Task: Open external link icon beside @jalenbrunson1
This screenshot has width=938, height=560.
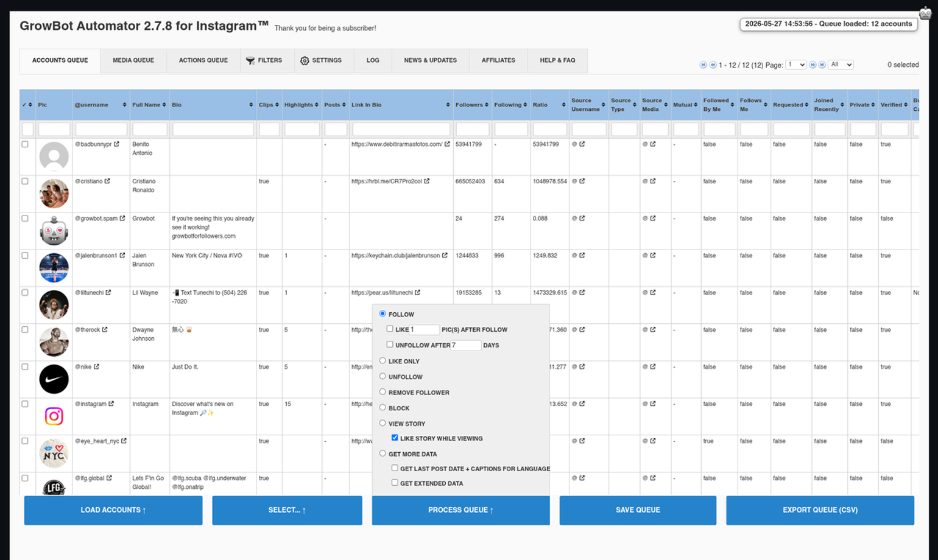Action: pyautogui.click(x=122, y=256)
